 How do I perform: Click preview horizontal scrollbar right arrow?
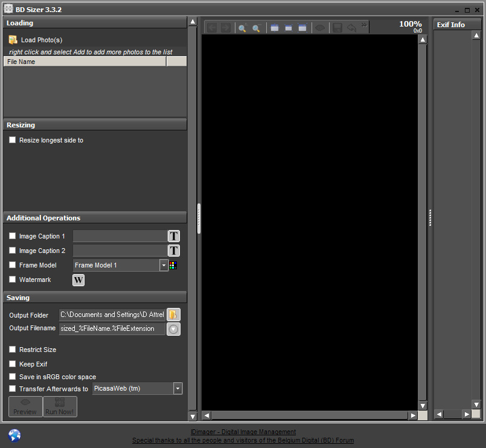(x=412, y=415)
